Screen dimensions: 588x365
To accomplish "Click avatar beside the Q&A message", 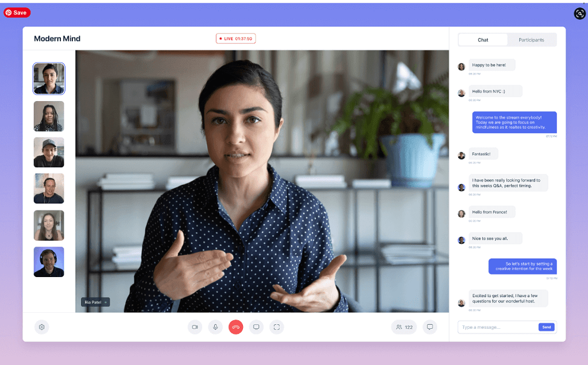I will click(x=462, y=187).
